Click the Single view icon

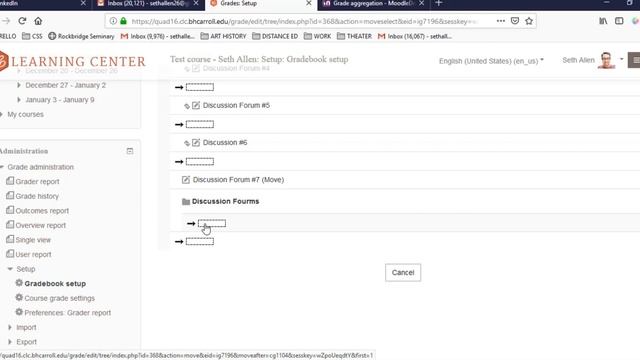point(10,239)
